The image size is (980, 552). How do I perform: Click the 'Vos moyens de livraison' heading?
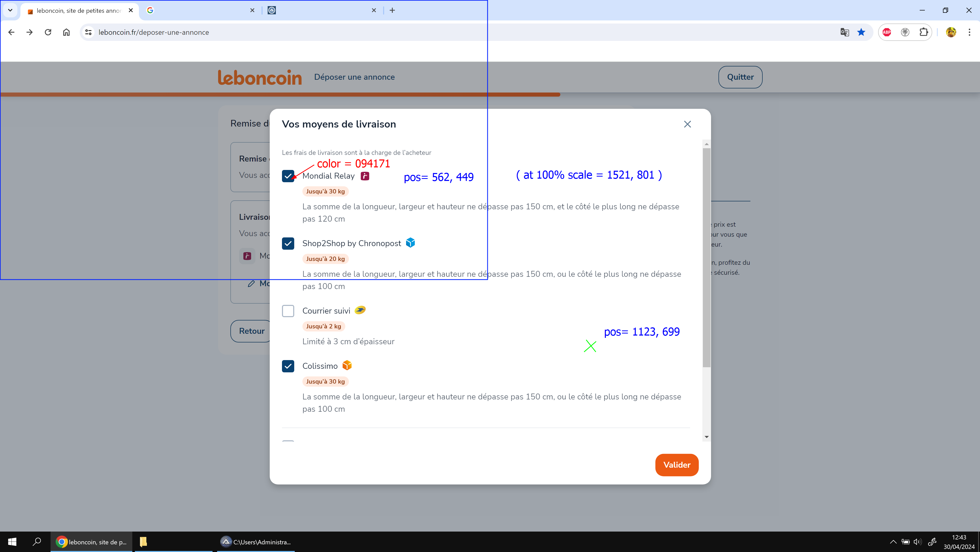point(339,124)
